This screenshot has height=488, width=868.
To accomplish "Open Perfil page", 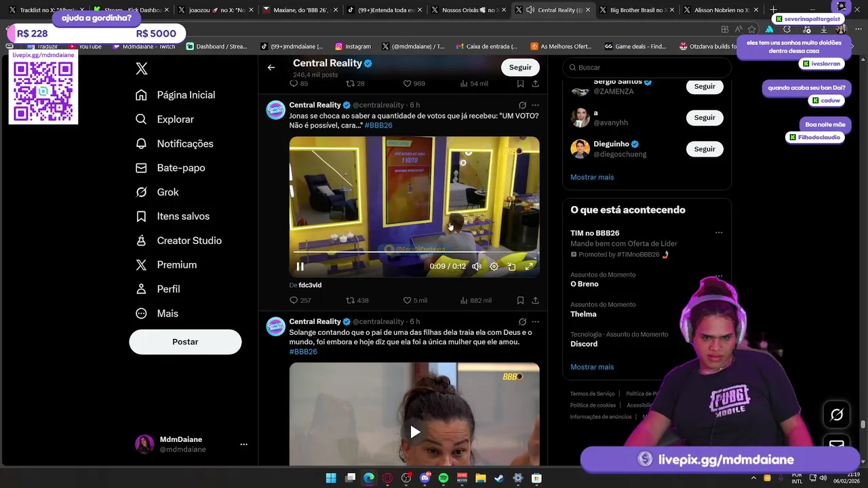I will tap(157, 289).
